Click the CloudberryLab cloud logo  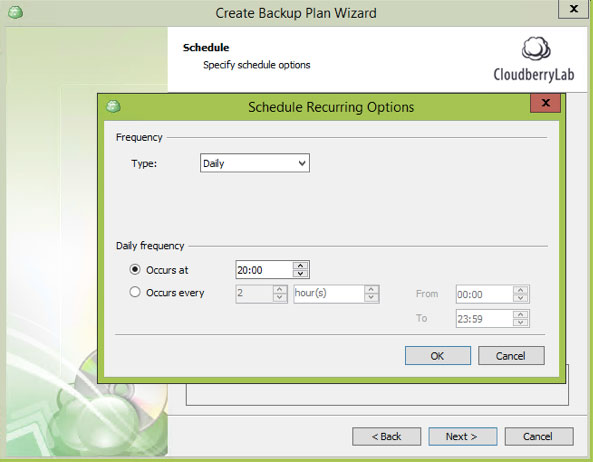point(536,49)
